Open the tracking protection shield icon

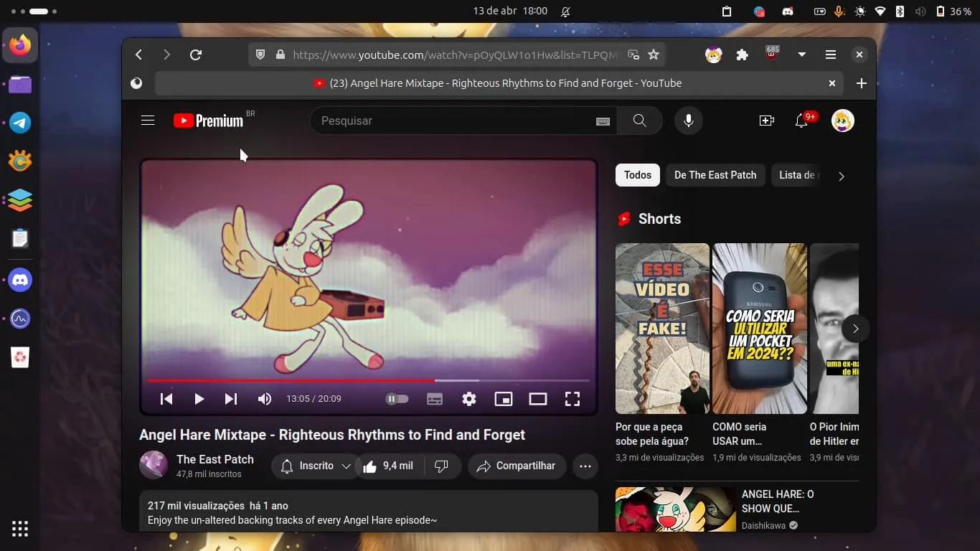click(260, 55)
